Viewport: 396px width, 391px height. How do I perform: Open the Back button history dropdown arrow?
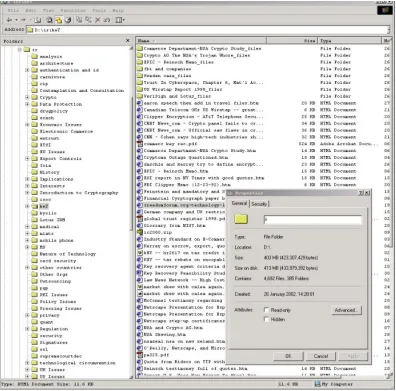click(x=16, y=20)
